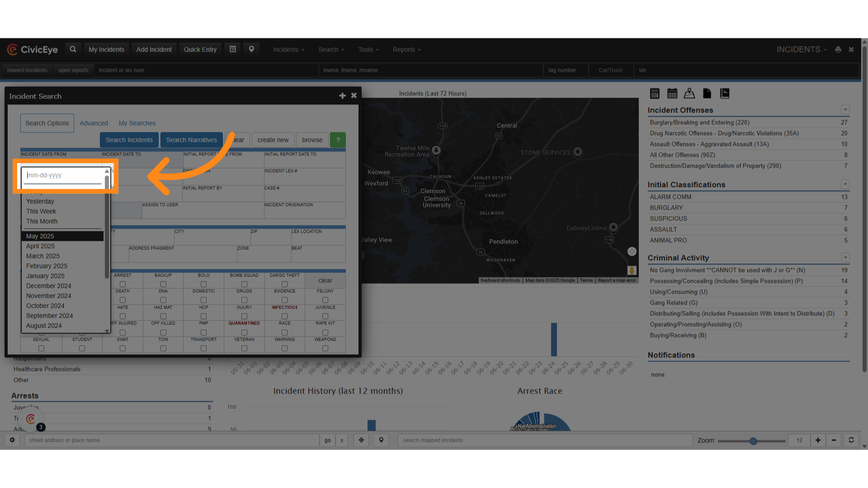Click the browse button

(x=312, y=140)
